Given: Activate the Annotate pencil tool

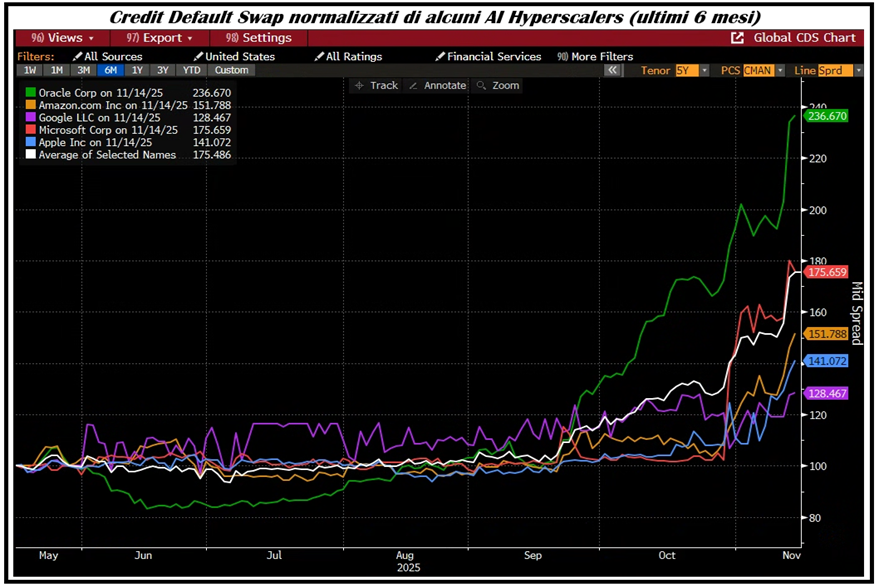Looking at the screenshot, I should [438, 86].
